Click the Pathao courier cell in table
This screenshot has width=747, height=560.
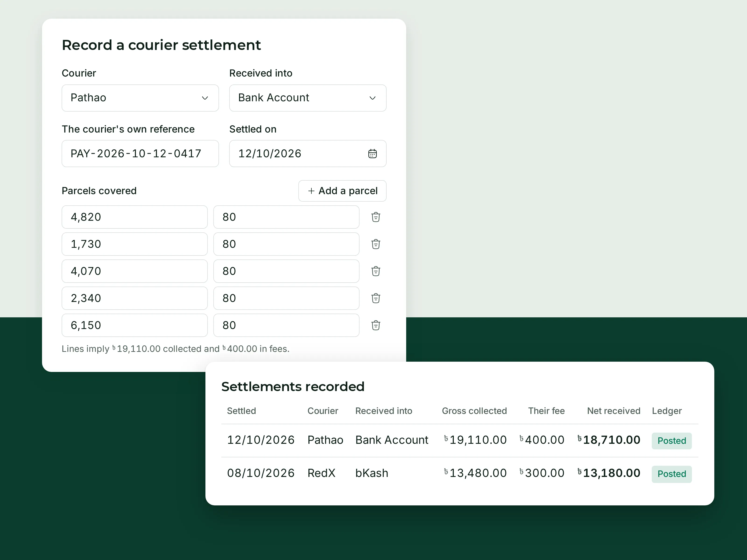(325, 440)
